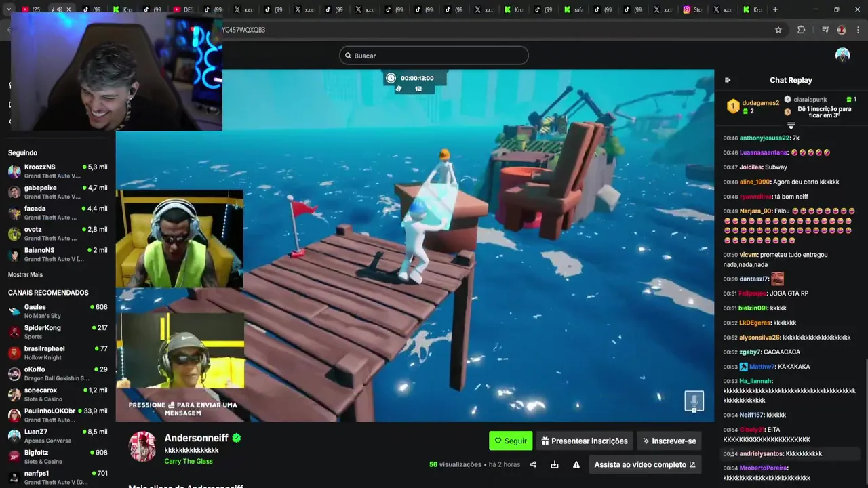Open ovotz channel in sidebar
This screenshot has height=488, width=868.
coord(58,233)
